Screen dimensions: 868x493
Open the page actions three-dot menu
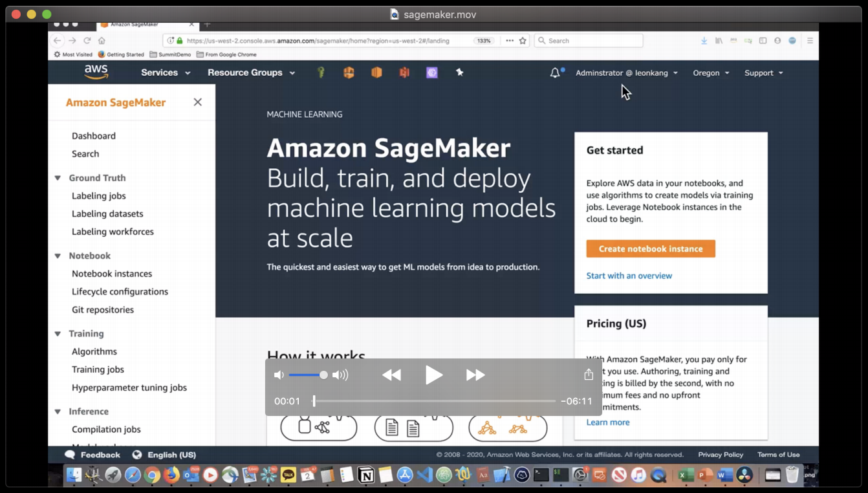click(510, 40)
